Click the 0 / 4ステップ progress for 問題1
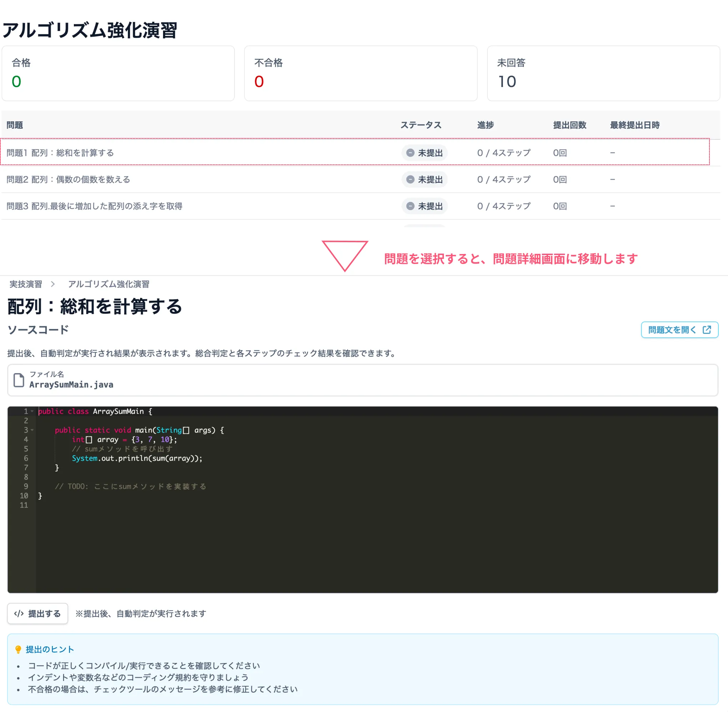728x712 pixels. [504, 153]
